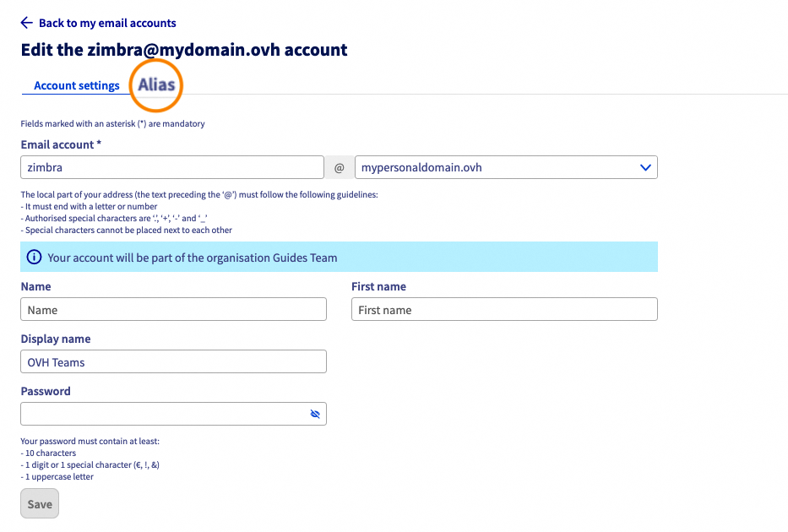The height and width of the screenshot is (532, 788).
Task: Switch to the Account settings tab
Action: click(x=77, y=85)
